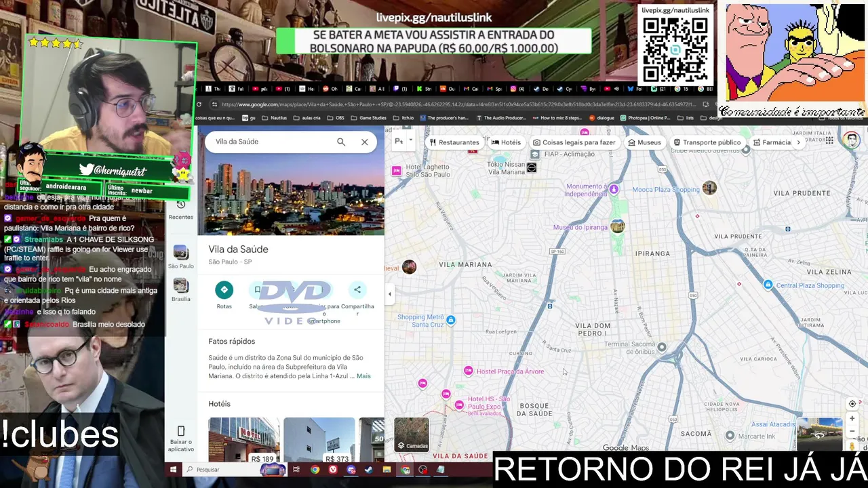Filter map by Farmácia

772,142
